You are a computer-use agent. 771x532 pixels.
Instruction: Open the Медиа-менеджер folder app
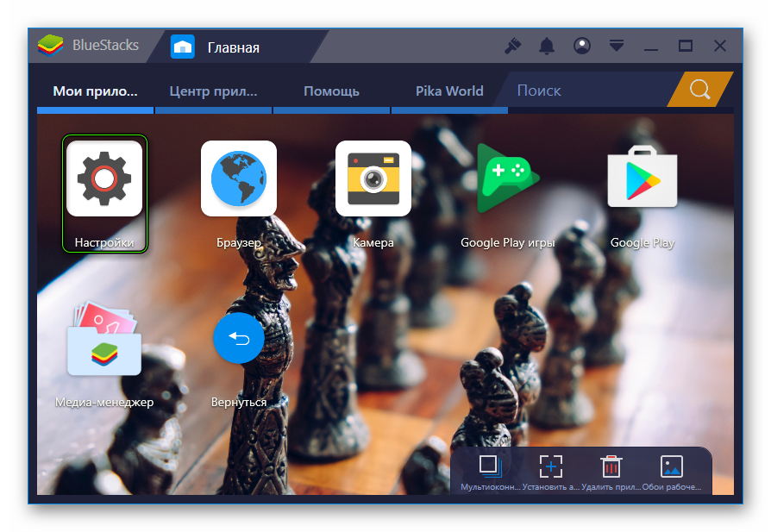pos(104,339)
